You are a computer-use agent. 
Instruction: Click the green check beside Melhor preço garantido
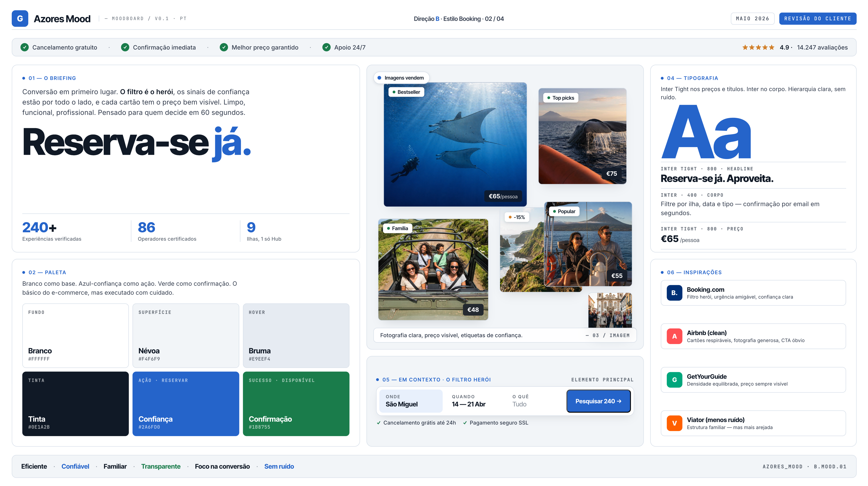tap(224, 47)
